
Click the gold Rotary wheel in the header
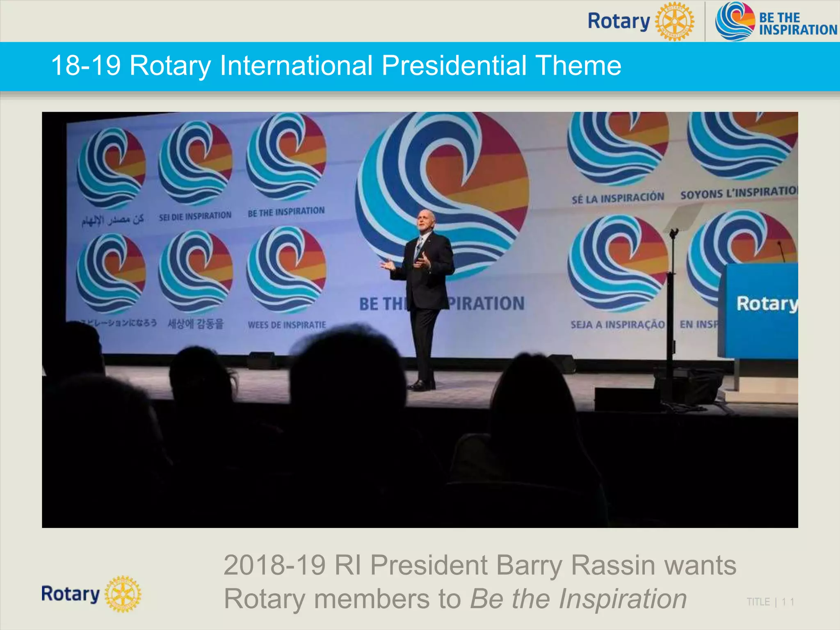click(674, 21)
